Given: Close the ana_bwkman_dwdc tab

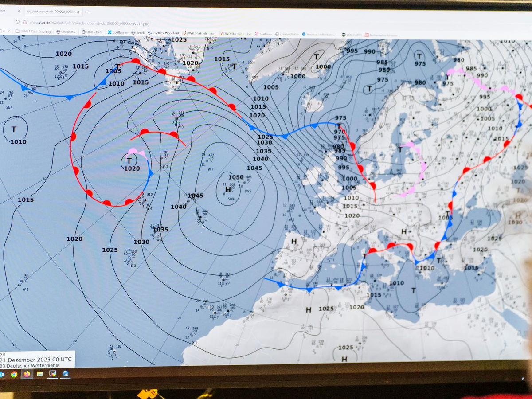Looking at the screenshot, I should pyautogui.click(x=78, y=11).
